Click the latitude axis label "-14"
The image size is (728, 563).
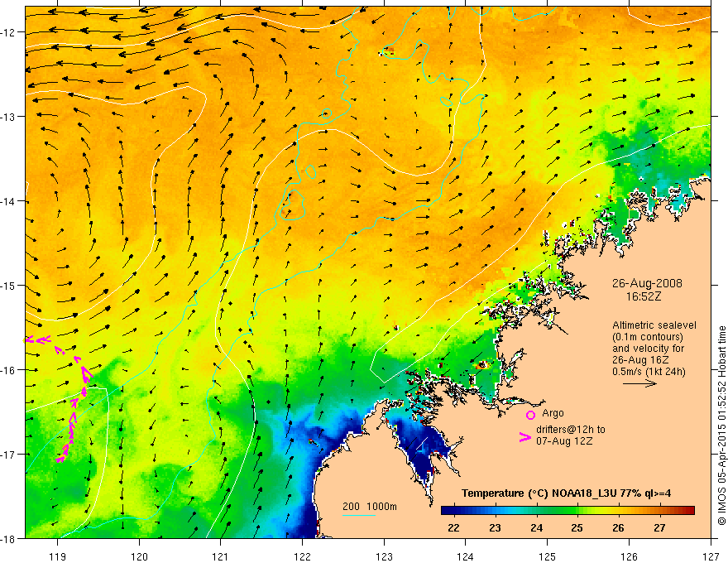tap(8, 201)
